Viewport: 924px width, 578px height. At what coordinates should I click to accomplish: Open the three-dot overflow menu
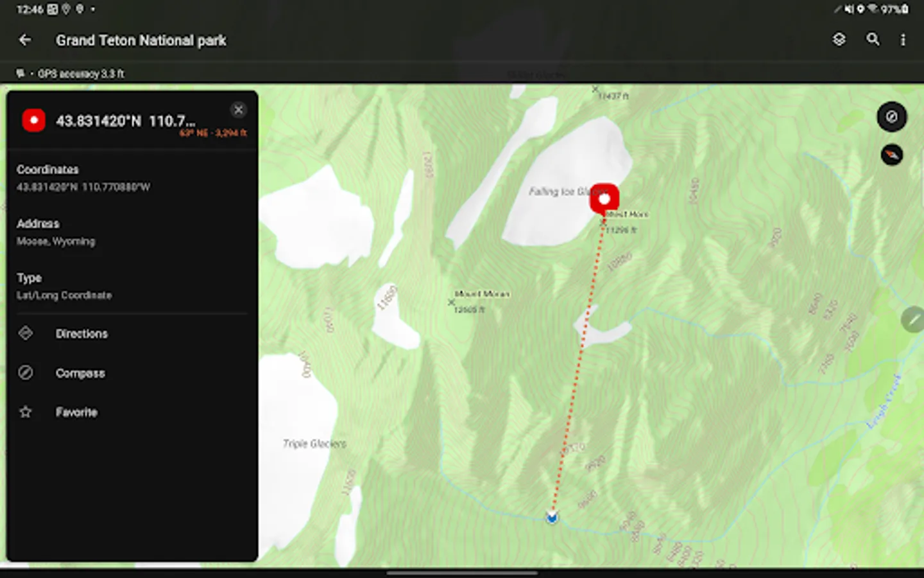point(903,40)
